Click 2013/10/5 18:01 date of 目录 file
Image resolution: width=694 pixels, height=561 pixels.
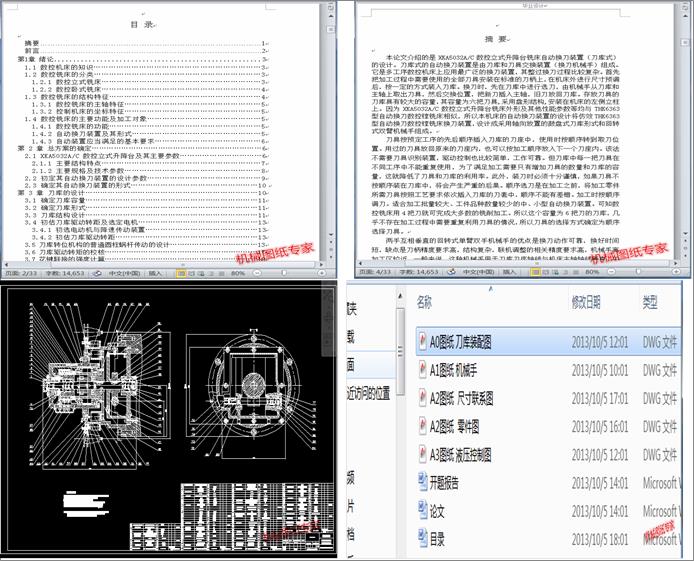point(599,539)
